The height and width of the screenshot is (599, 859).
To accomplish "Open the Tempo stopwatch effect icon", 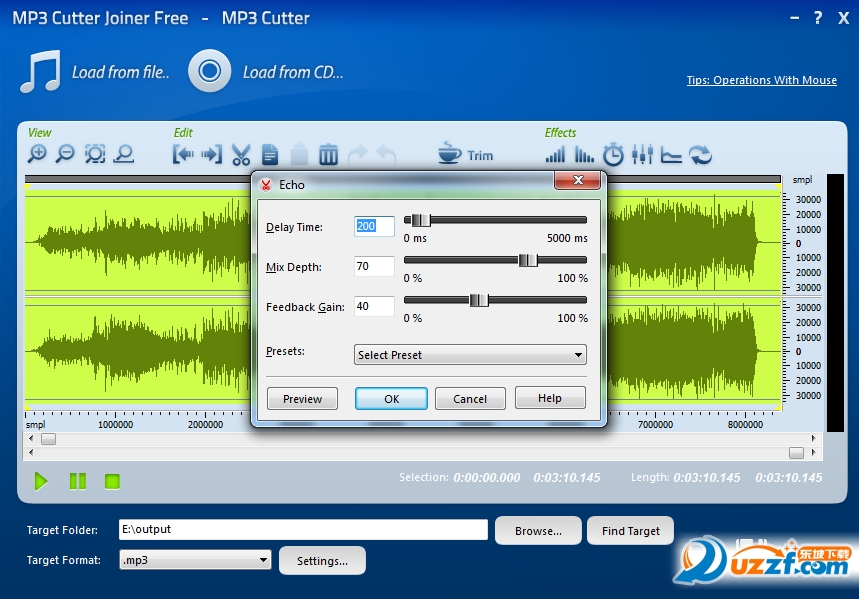I will click(613, 155).
